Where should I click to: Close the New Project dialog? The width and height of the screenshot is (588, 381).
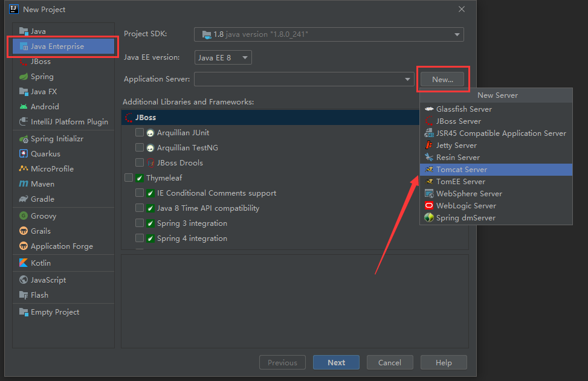click(462, 10)
